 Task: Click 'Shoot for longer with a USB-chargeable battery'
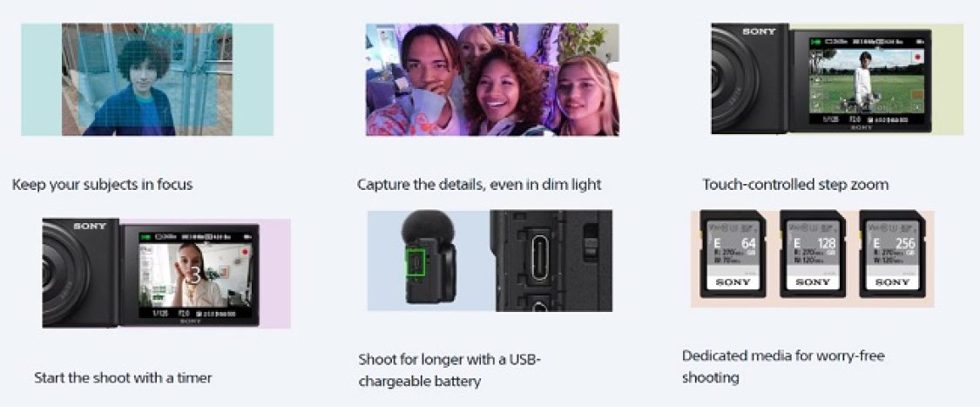tap(449, 370)
